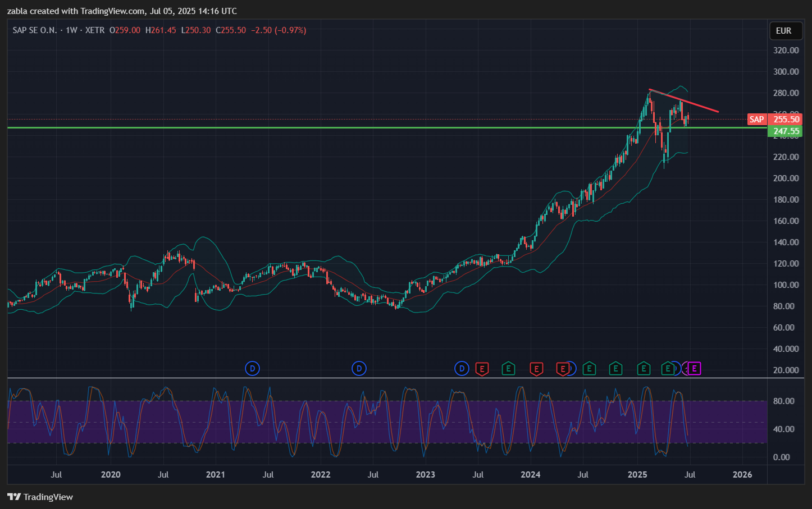The width and height of the screenshot is (812, 509).
Task: Click the green 247.55 price label
Action: [785, 131]
